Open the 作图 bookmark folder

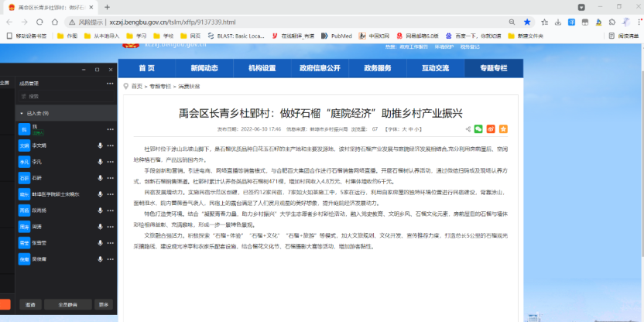tap(67, 36)
